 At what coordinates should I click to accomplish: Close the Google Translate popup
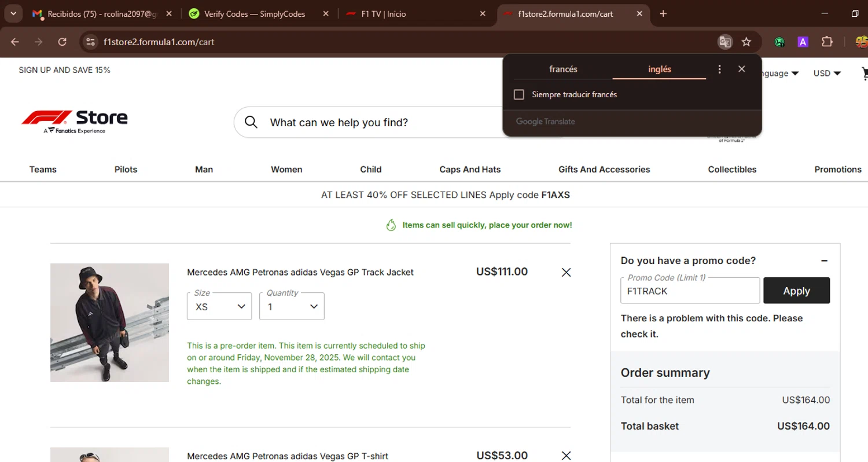742,69
